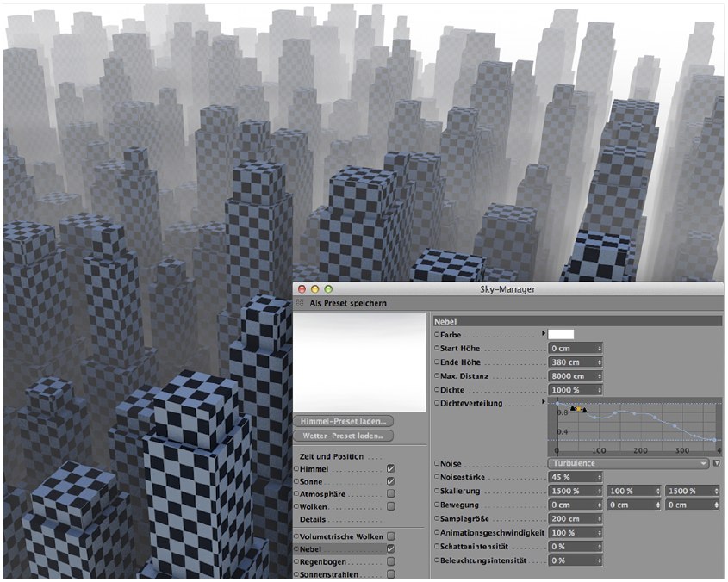Expand the Dichteverteilung curve disclosure triangle

point(543,403)
